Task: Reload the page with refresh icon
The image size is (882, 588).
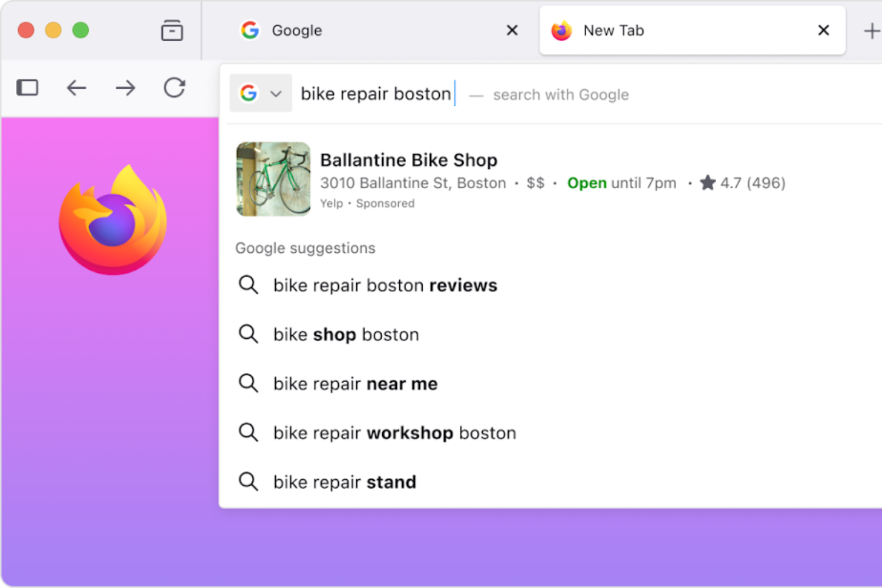Action: [175, 88]
